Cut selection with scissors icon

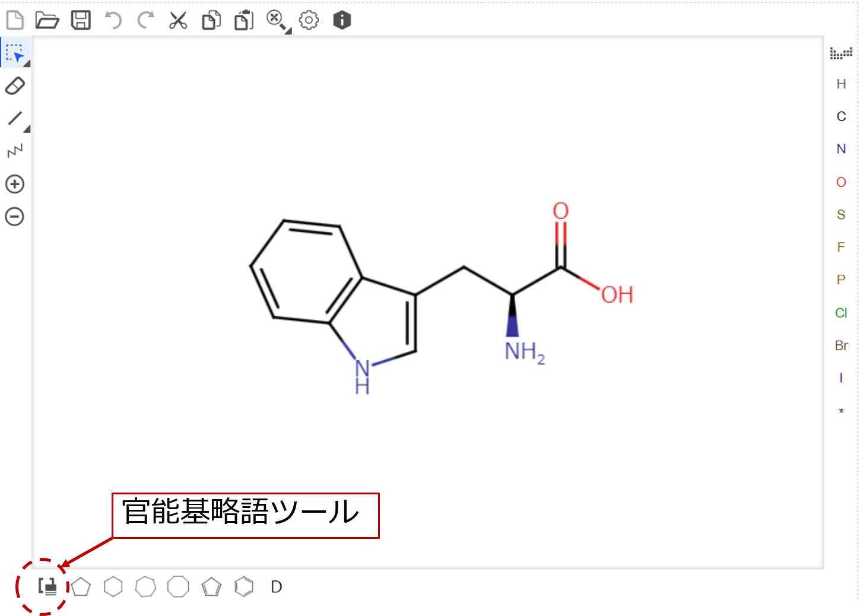[178, 20]
